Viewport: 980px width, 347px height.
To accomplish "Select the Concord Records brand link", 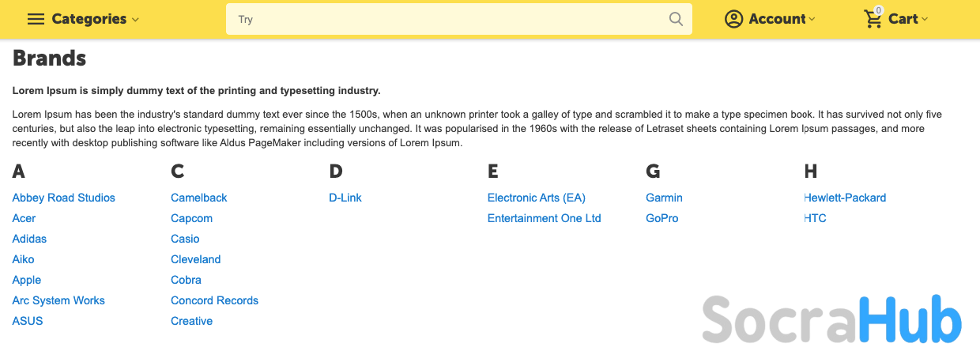I will click(x=214, y=300).
